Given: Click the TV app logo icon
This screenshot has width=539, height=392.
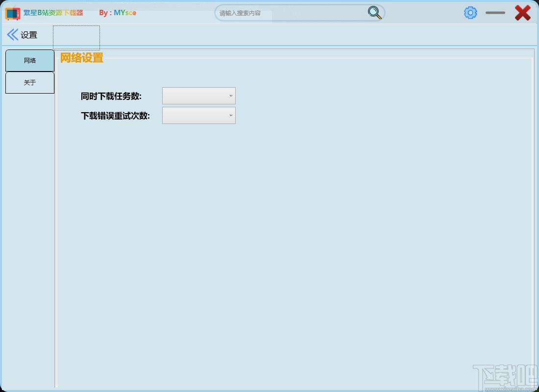Looking at the screenshot, I should (x=13, y=13).
